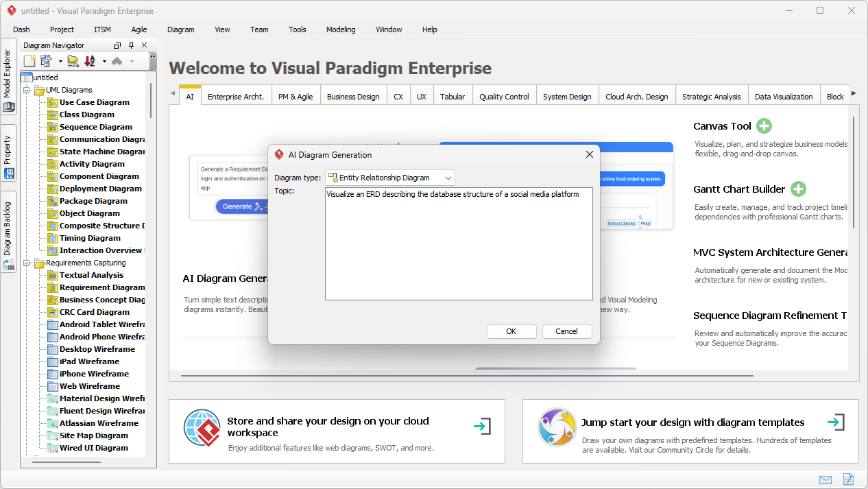The width and height of the screenshot is (868, 489).
Task: Unpin the Diagram Navigator panel
Action: (130, 45)
